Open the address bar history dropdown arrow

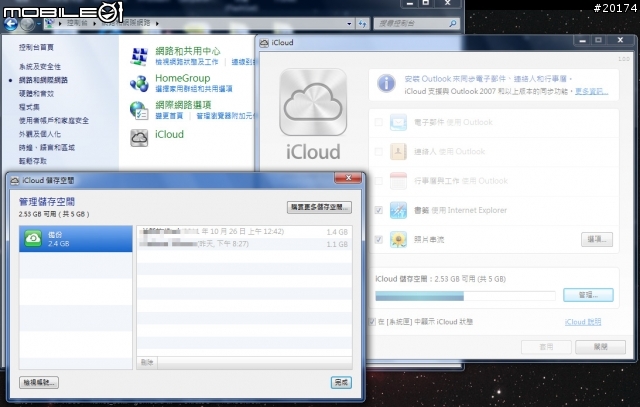(349, 24)
